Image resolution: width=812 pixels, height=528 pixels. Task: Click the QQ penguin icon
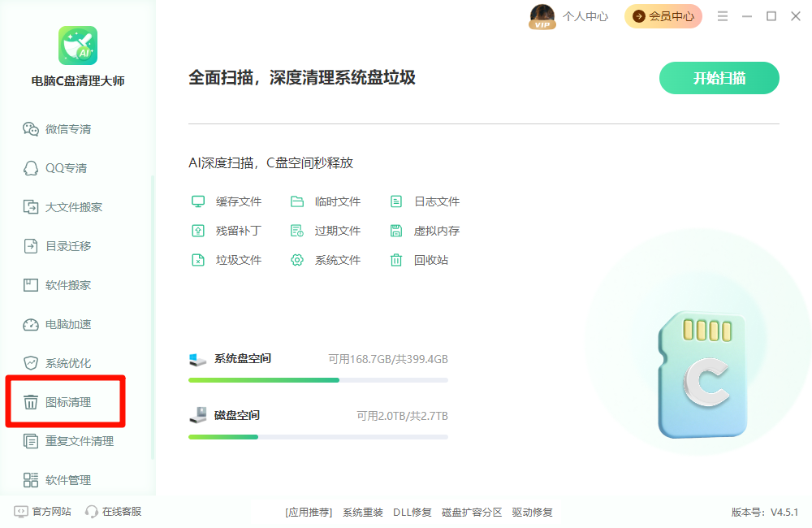[x=31, y=168]
